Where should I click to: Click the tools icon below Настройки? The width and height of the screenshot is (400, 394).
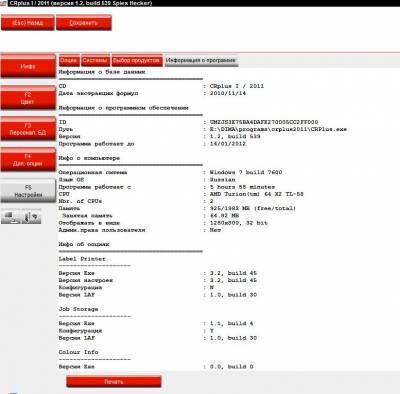pyautogui.click(x=31, y=217)
